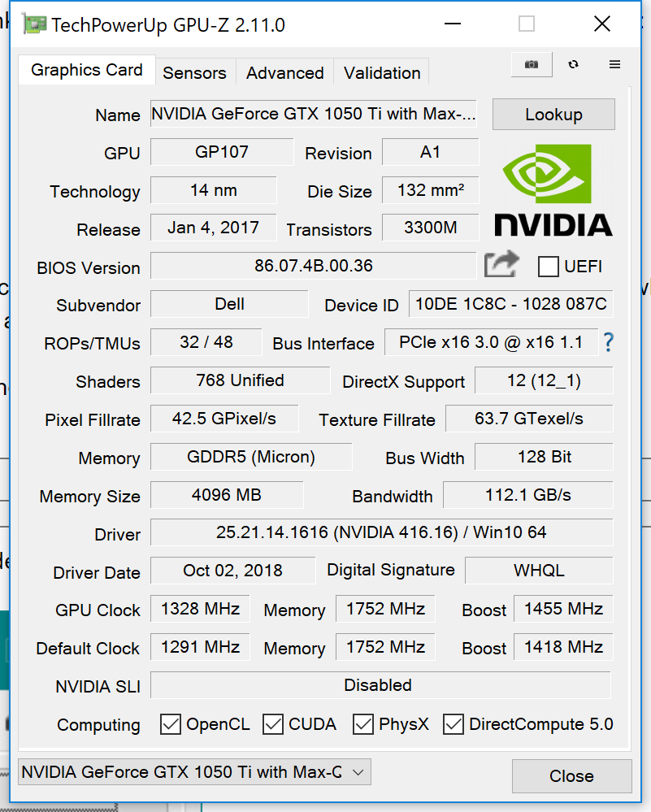Screen dimensions: 651x812
Task: Click the refresh icon
Action: pyautogui.click(x=573, y=65)
